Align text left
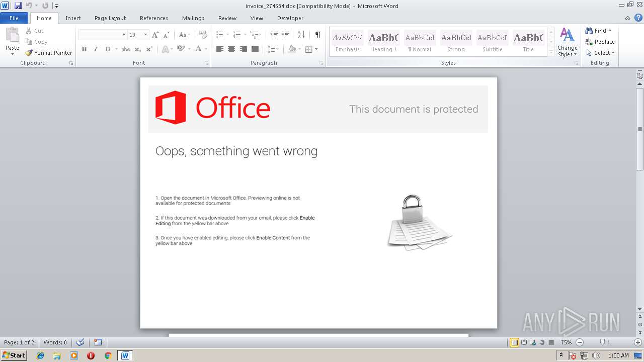Image resolution: width=644 pixels, height=362 pixels. 220,49
